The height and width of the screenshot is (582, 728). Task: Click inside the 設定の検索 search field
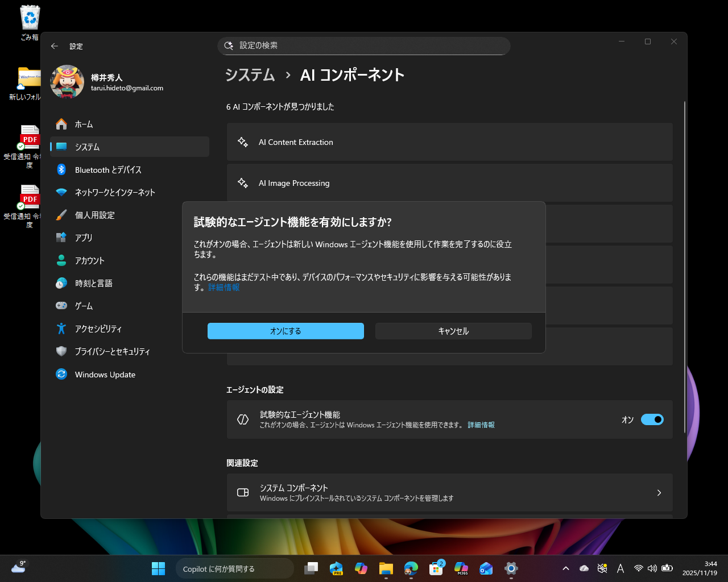[x=364, y=46]
